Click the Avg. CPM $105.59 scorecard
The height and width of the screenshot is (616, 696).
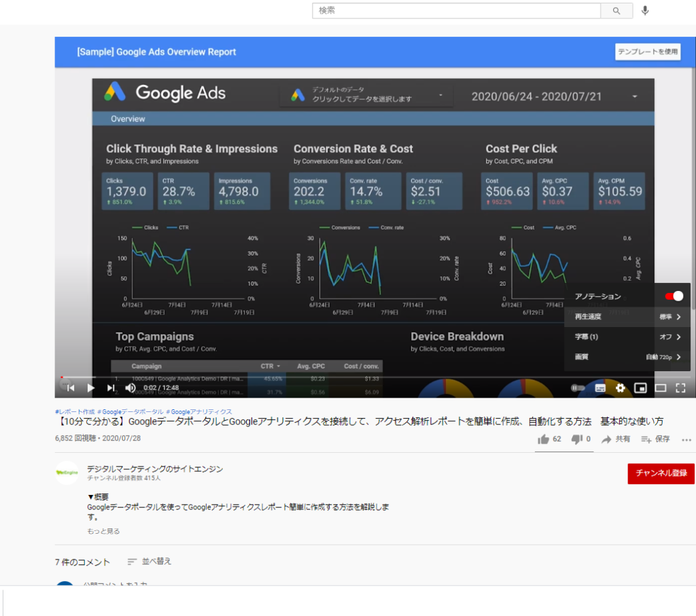[x=619, y=191]
